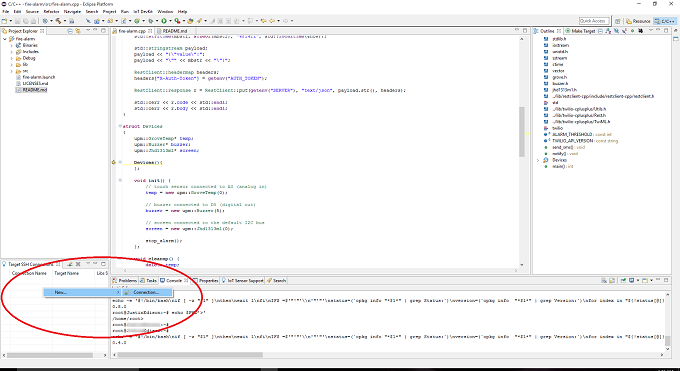Click the Build hammer icon
This screenshot has width=680, height=371.
click(x=58, y=21)
